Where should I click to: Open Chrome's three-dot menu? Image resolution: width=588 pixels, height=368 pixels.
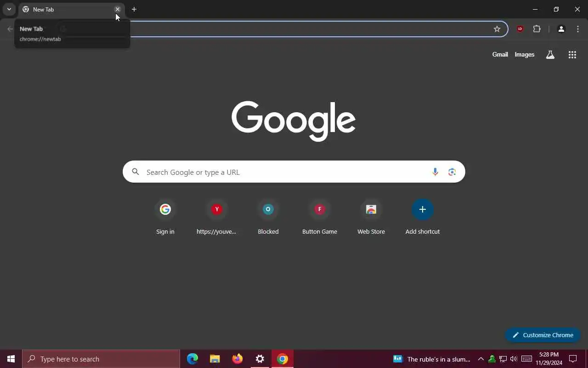click(x=578, y=29)
